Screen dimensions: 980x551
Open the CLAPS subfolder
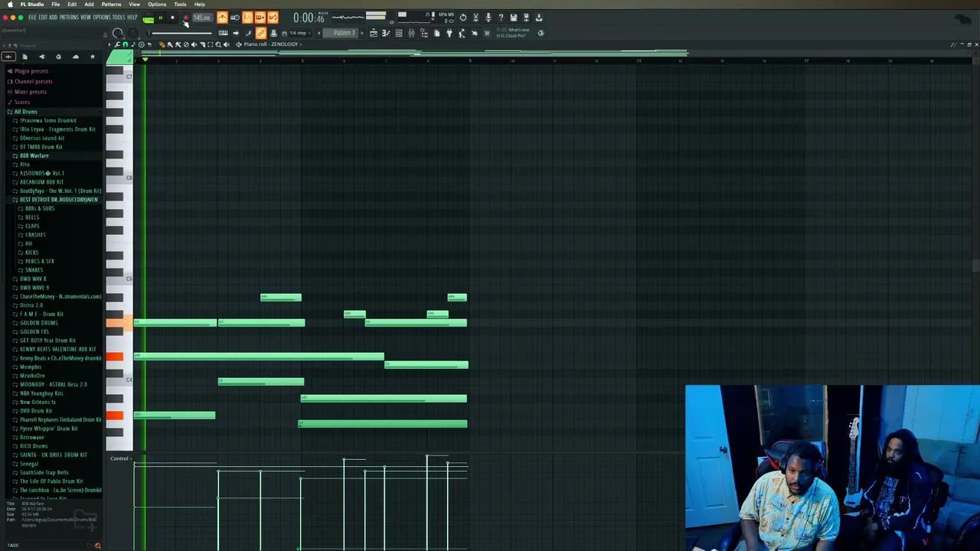[x=32, y=226]
